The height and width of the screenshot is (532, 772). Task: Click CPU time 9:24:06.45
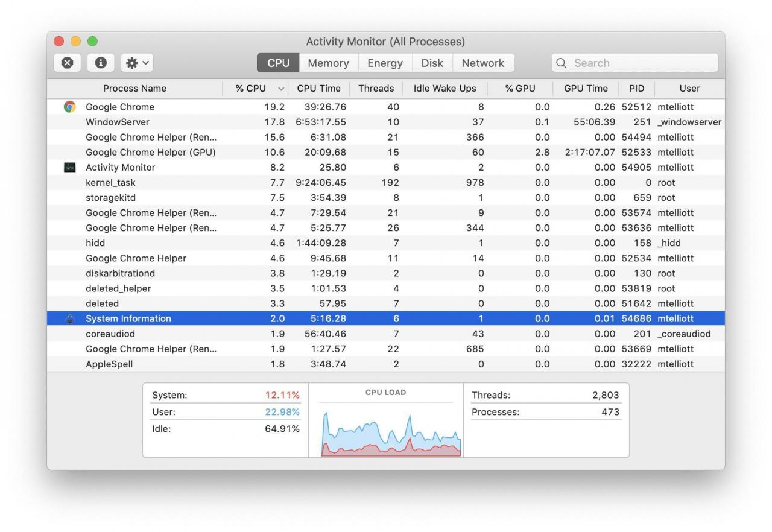click(321, 182)
